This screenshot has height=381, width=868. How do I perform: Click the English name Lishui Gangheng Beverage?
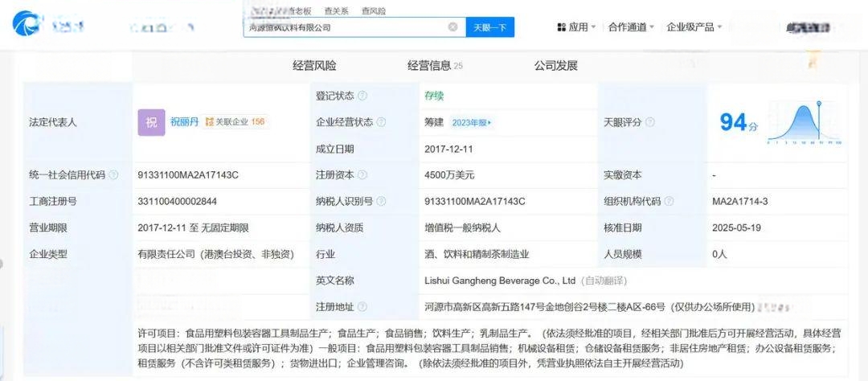click(x=500, y=281)
